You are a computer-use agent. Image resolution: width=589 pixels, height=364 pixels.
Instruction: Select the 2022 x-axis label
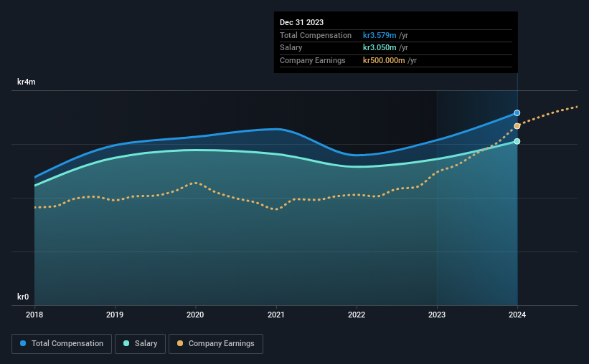pos(356,315)
